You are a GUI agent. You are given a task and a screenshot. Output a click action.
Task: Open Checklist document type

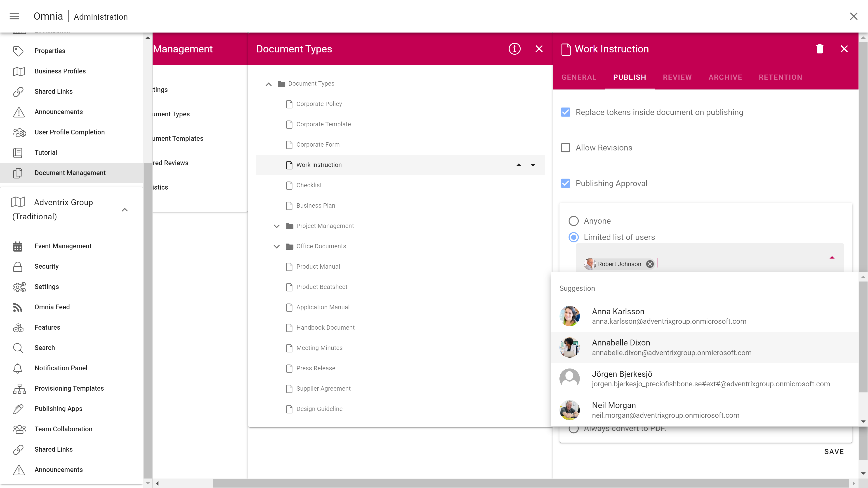pos(309,185)
